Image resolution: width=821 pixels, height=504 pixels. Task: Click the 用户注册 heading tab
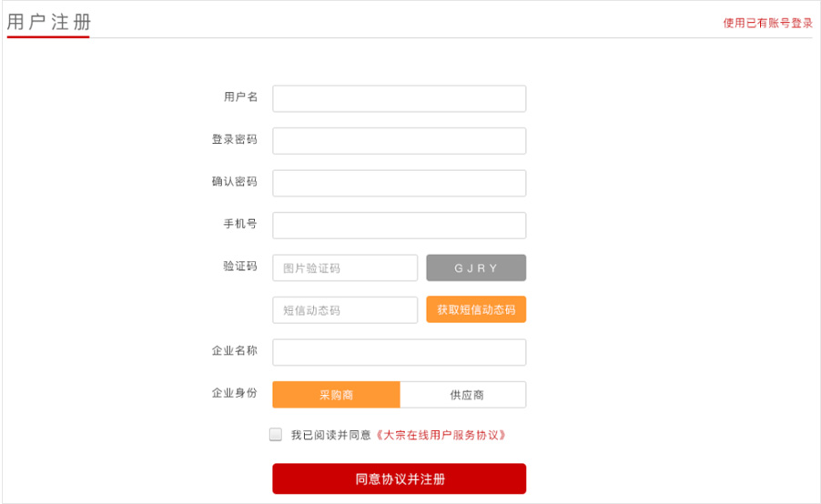tap(48, 23)
